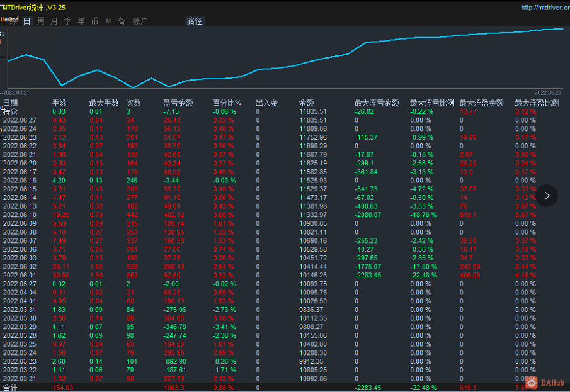Switch to the 周 weekly tab
Screen dimensions: 570x392
[41, 21]
